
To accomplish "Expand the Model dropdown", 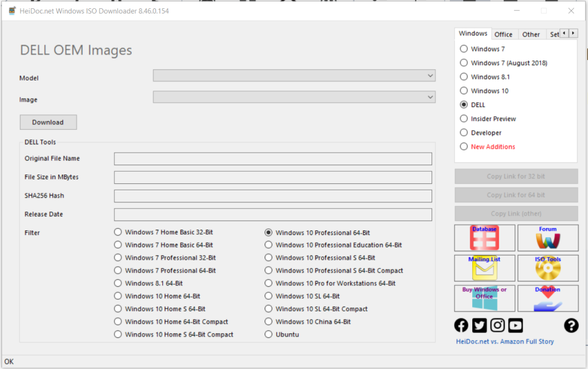I will click(294, 76).
